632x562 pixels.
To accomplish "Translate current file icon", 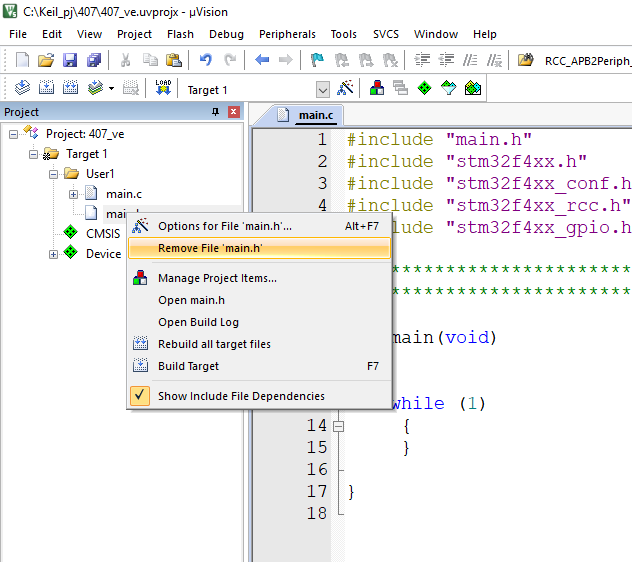I will click(x=22, y=87).
